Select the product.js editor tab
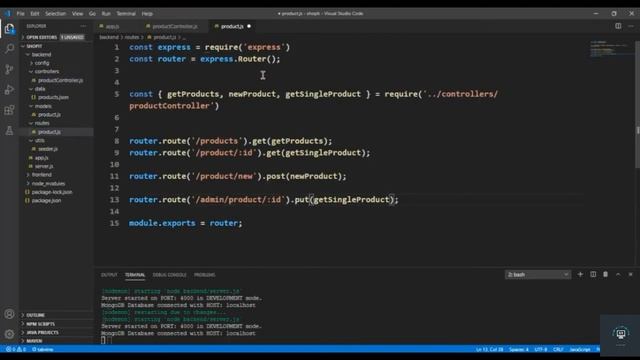The width and height of the screenshot is (640, 360). click(232, 27)
